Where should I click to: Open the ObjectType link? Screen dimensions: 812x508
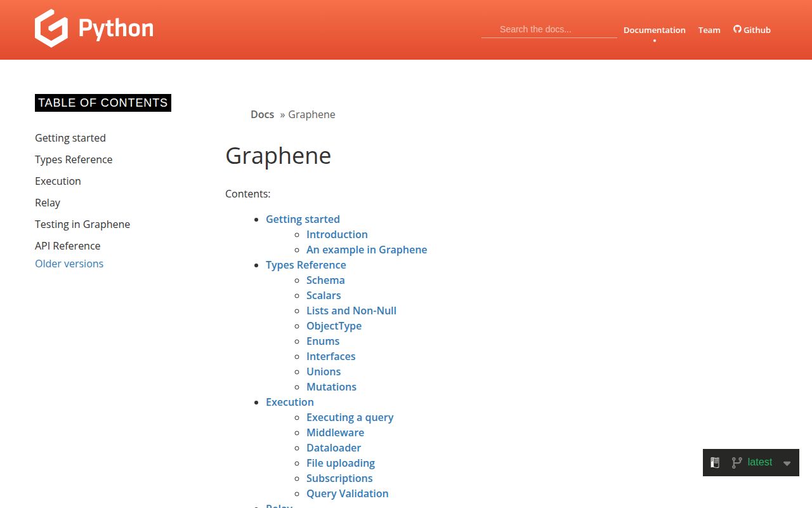334,326
